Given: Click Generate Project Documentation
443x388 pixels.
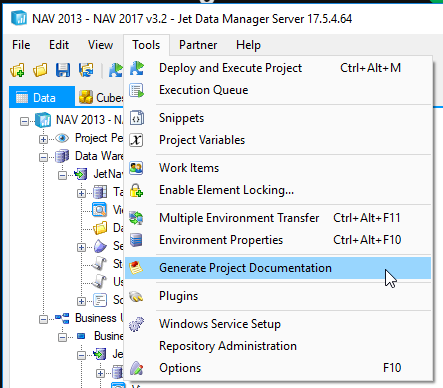Looking at the screenshot, I should (278, 268).
